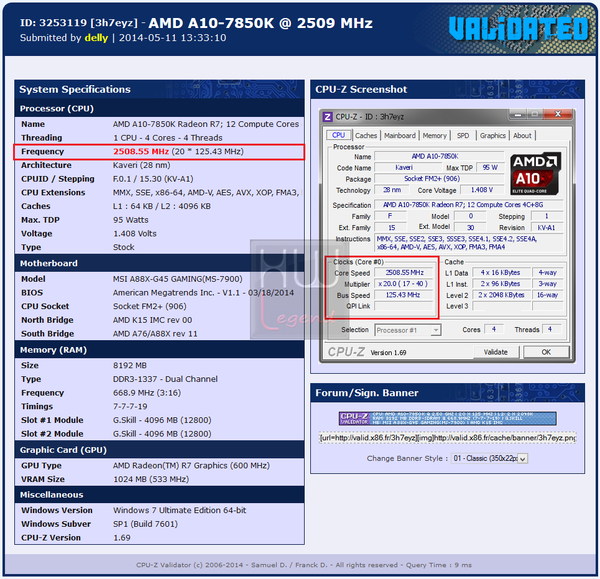
Task: Click the CPU-Z forum banner image
Action: point(447,418)
